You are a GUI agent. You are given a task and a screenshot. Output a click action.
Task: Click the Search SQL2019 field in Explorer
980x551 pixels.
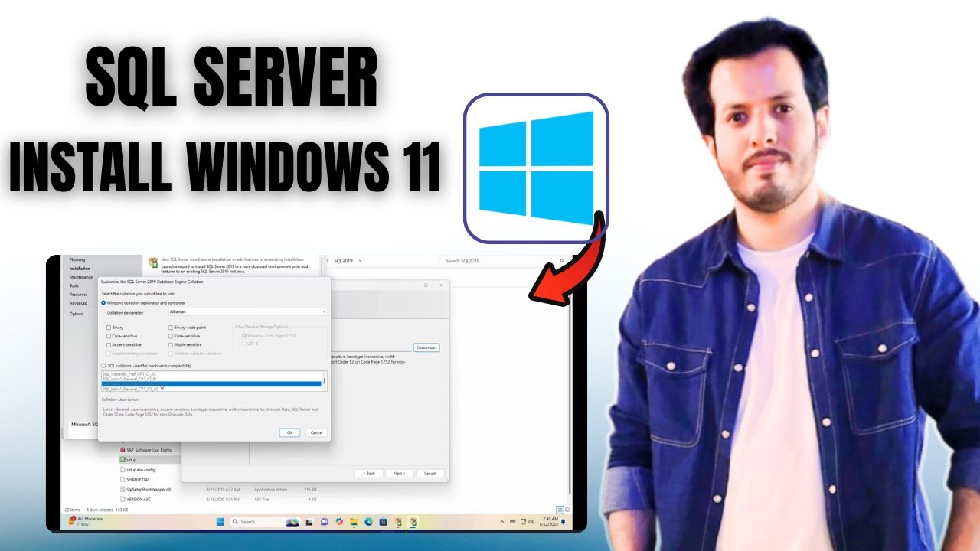pos(505,261)
